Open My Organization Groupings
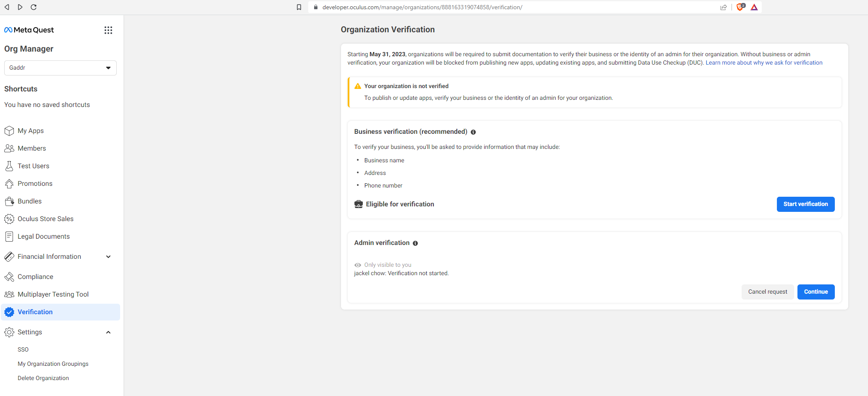This screenshot has width=868, height=396. click(x=53, y=364)
